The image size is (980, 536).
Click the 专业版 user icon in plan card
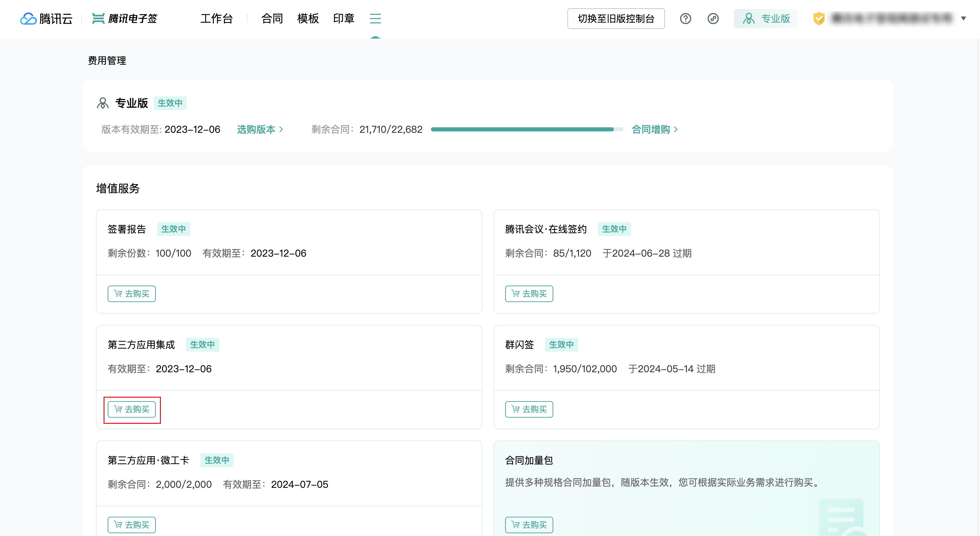pos(103,103)
